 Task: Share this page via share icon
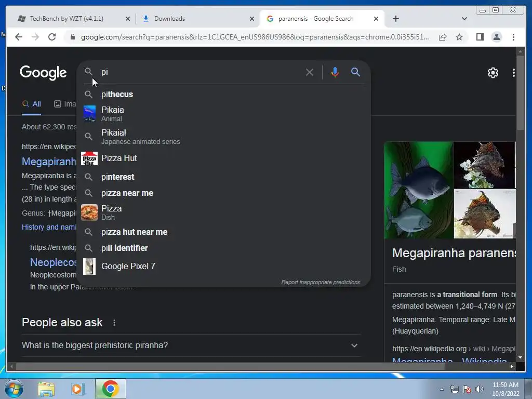(443, 37)
